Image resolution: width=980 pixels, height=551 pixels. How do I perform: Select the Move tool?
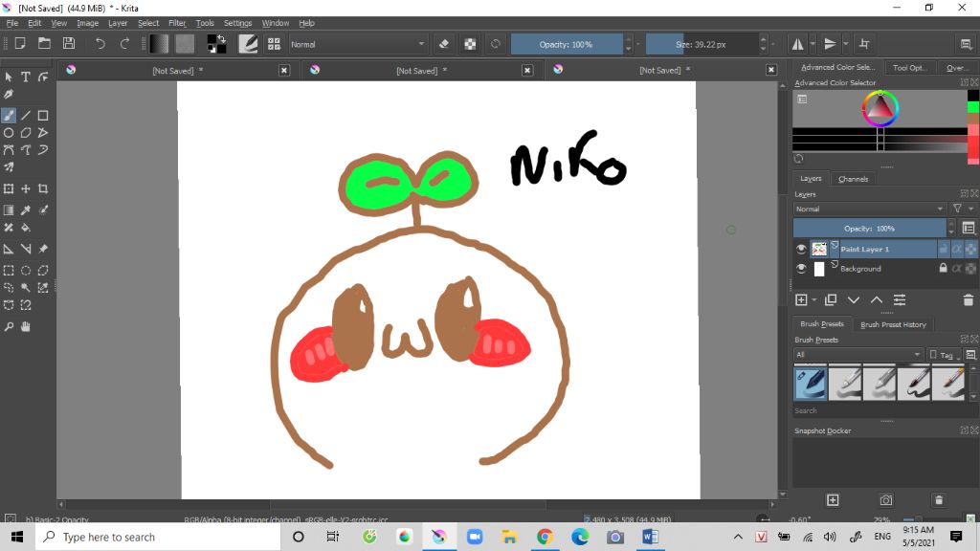26,188
